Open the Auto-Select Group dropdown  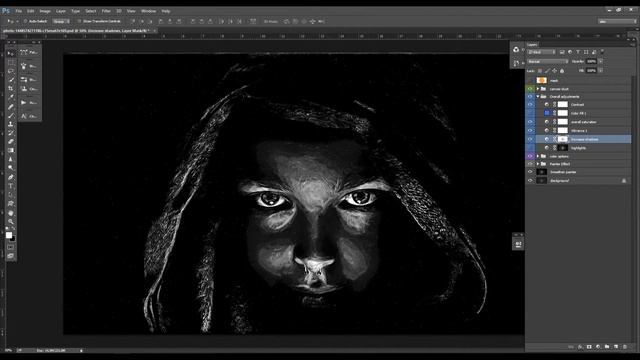[61, 21]
